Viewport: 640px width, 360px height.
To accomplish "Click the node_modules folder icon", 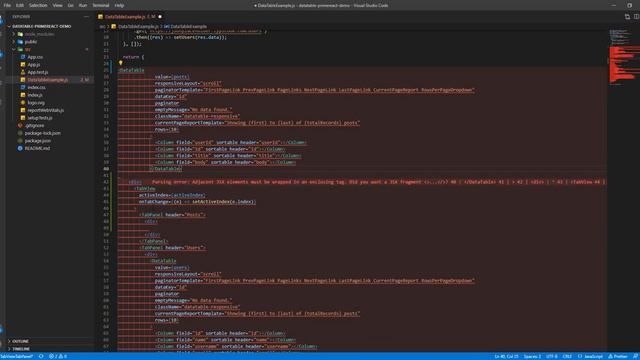I will (x=20, y=34).
